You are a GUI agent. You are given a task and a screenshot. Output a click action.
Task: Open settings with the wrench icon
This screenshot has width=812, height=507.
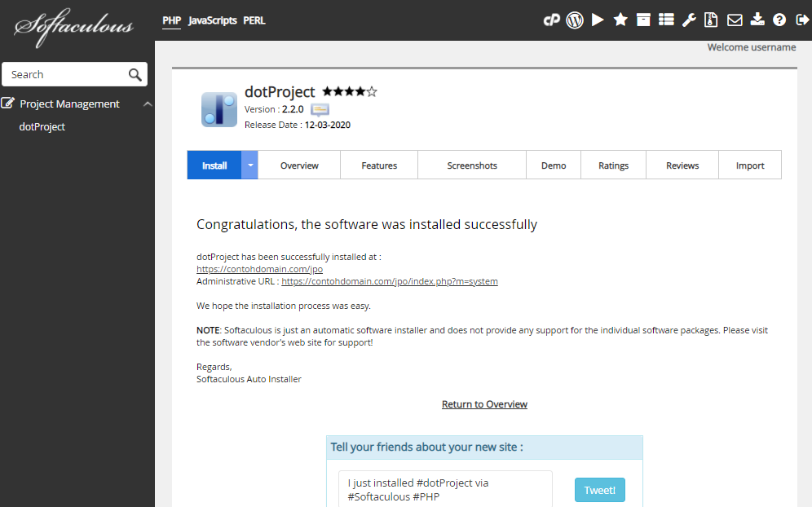[689, 20]
